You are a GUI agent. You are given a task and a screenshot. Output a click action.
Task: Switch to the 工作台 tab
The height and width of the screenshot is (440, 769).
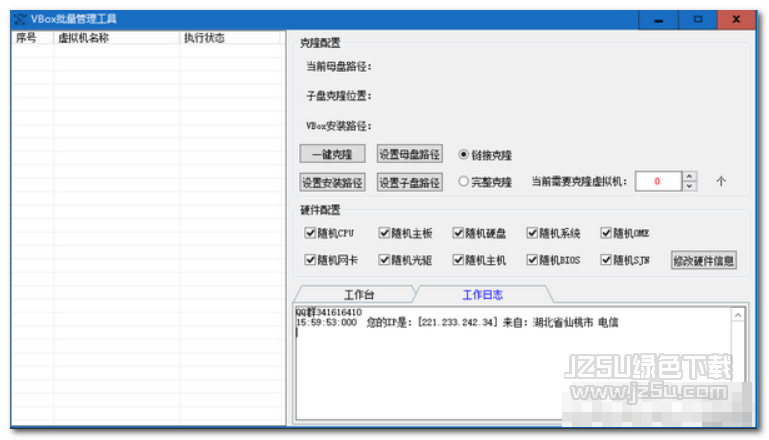[357, 294]
